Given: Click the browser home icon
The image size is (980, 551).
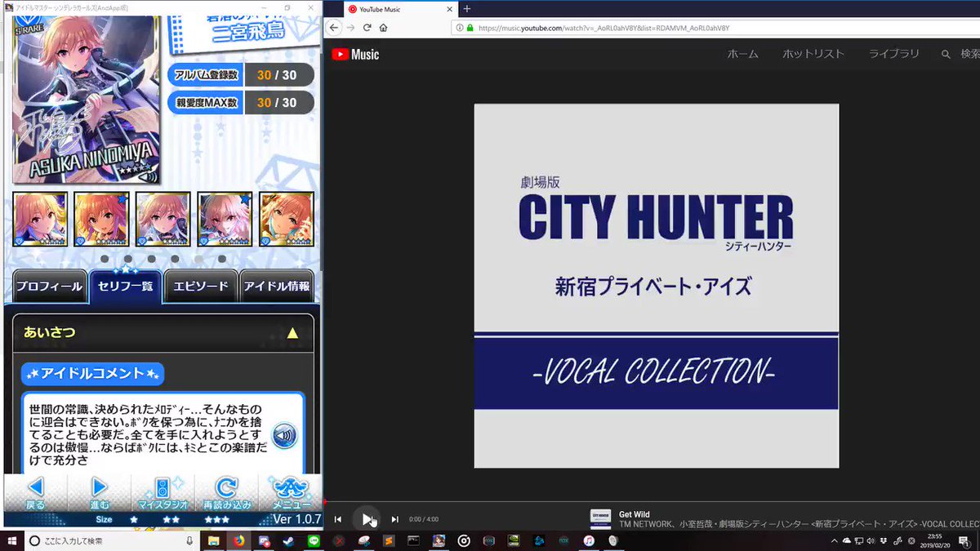Looking at the screenshot, I should (x=383, y=27).
